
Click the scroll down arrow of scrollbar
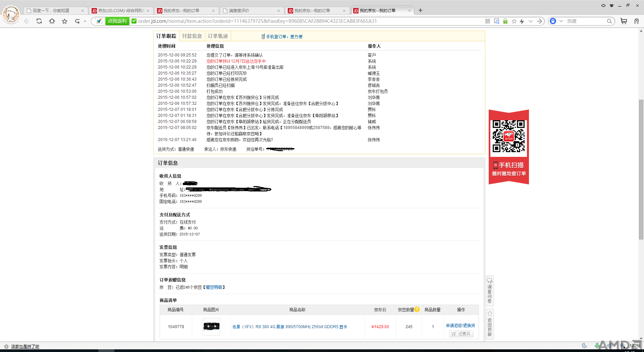click(641, 339)
